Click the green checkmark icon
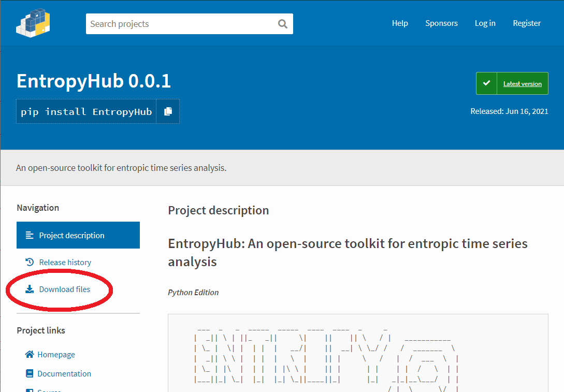 486,83
